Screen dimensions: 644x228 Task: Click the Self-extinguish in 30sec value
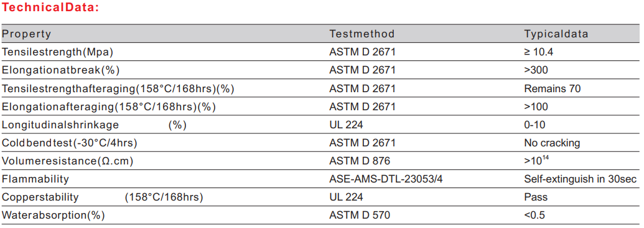tap(581, 179)
